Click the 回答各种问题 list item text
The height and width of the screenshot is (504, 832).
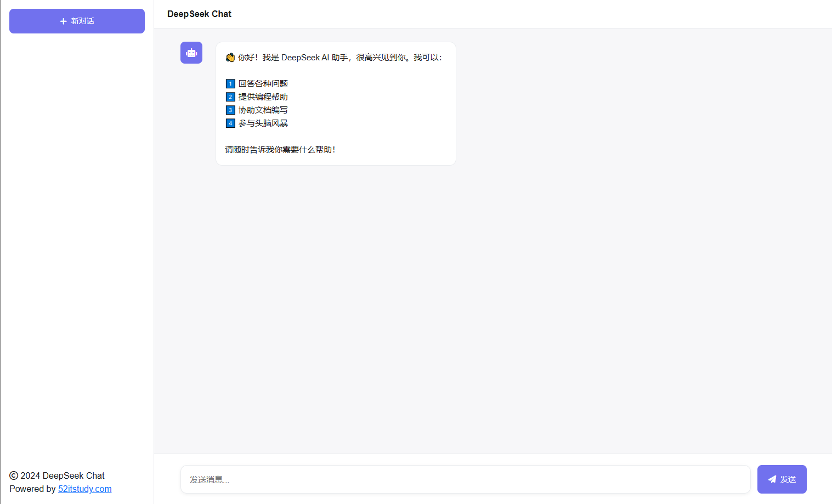tap(263, 84)
